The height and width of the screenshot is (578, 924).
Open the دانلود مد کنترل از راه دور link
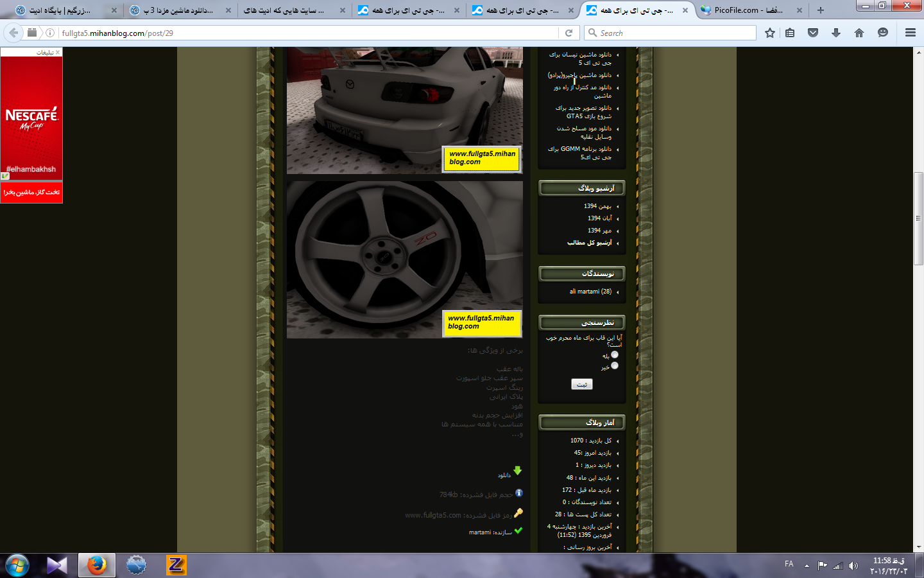coord(583,91)
